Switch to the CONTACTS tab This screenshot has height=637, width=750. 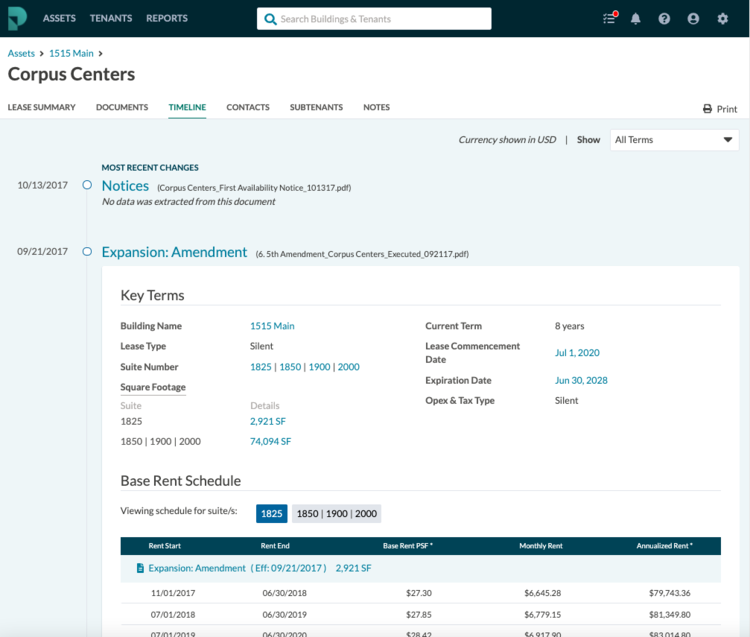[x=248, y=107]
